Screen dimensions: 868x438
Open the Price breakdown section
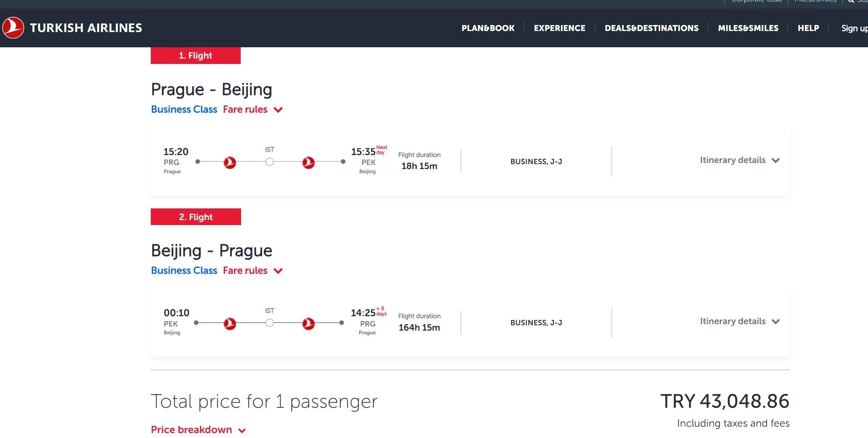tap(198, 430)
